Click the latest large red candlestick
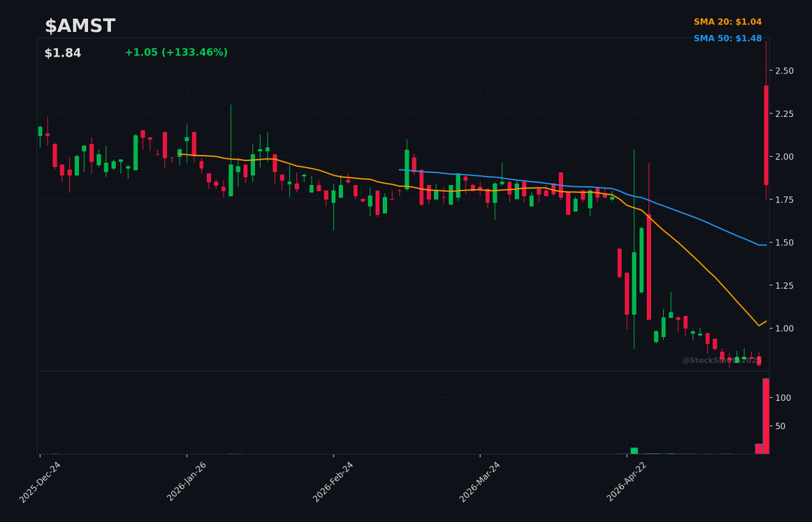The height and width of the screenshot is (522, 812). tap(766, 135)
